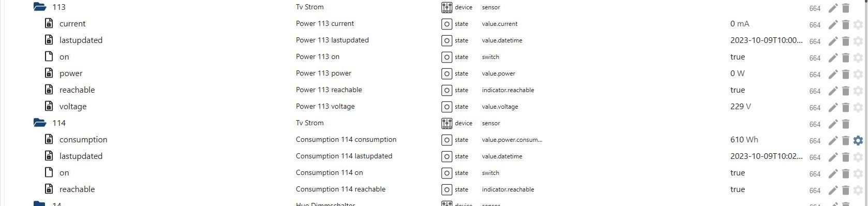Toggle the Consumption 114 on value true
The image size is (868, 206).
[737, 173]
